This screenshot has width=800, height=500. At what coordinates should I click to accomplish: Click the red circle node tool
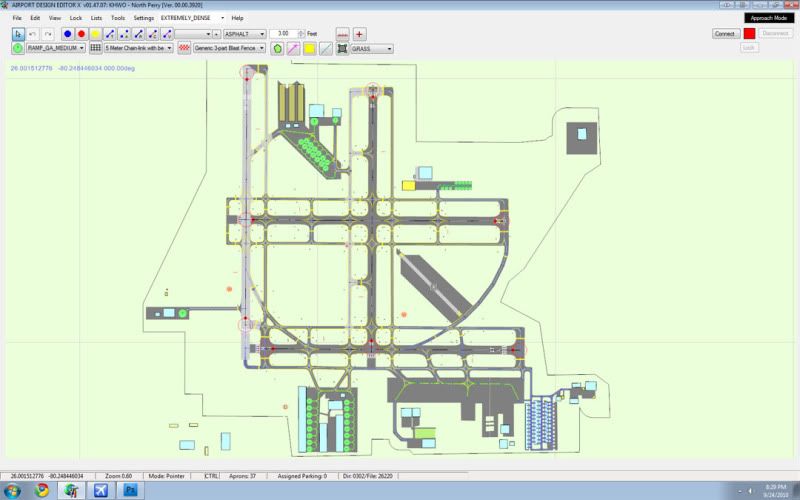pyautogui.click(x=81, y=34)
